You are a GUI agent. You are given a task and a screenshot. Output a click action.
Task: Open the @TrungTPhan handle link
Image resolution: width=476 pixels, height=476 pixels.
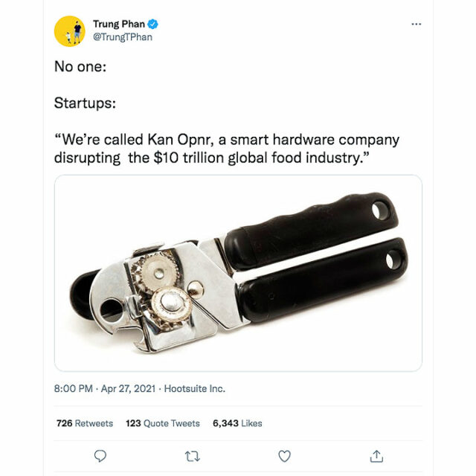tap(123, 37)
